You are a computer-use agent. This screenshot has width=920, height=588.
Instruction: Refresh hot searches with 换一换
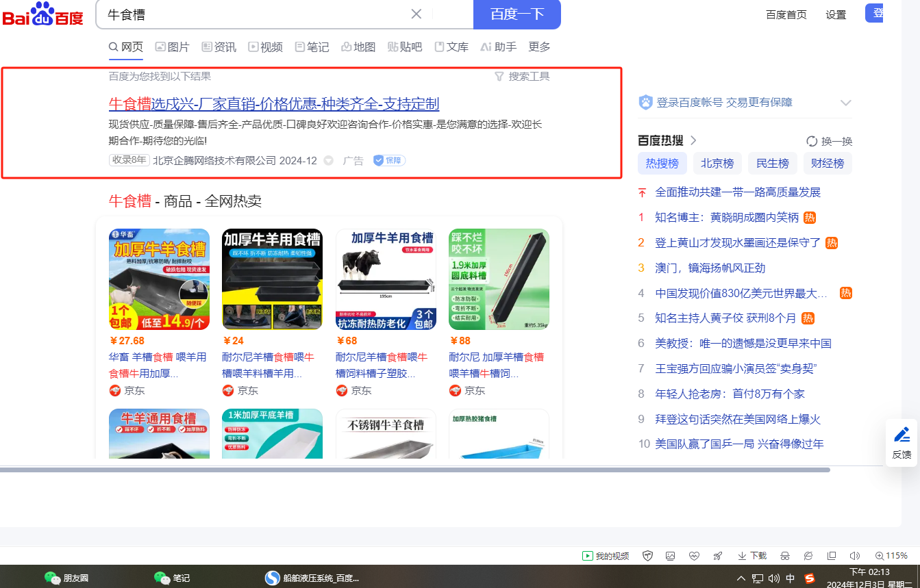click(830, 141)
